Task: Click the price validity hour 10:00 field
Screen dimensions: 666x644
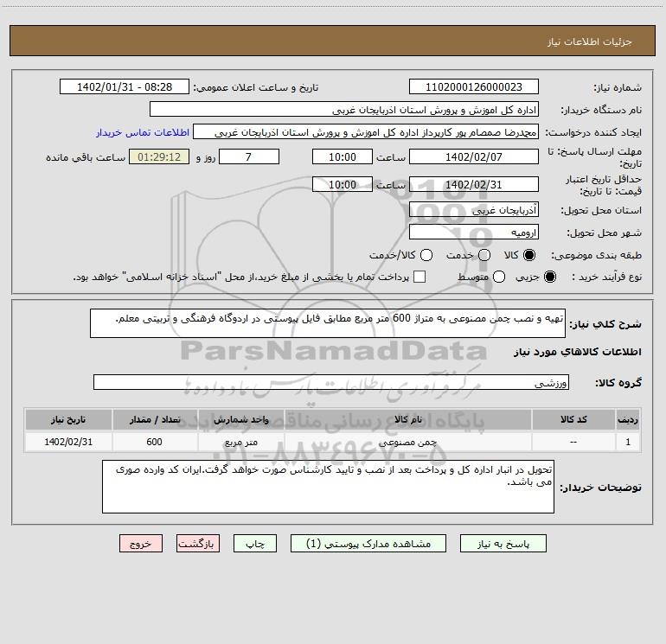Action: 343,184
